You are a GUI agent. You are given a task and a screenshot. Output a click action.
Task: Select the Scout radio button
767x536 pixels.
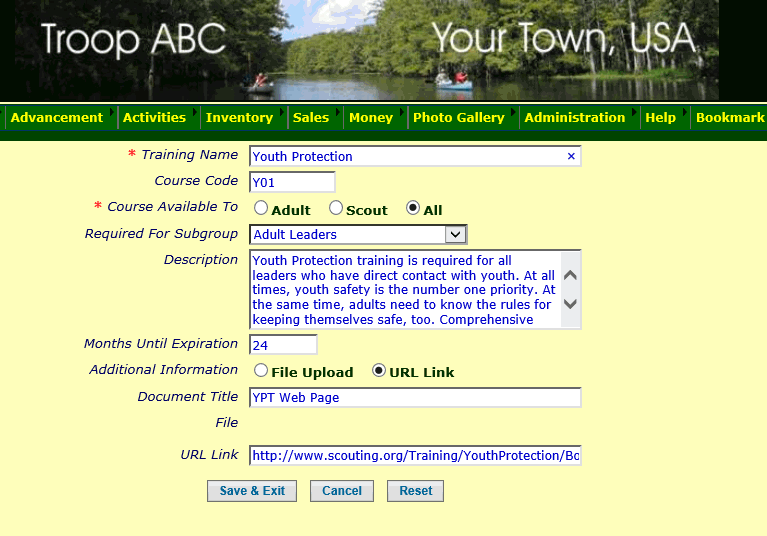coord(336,208)
